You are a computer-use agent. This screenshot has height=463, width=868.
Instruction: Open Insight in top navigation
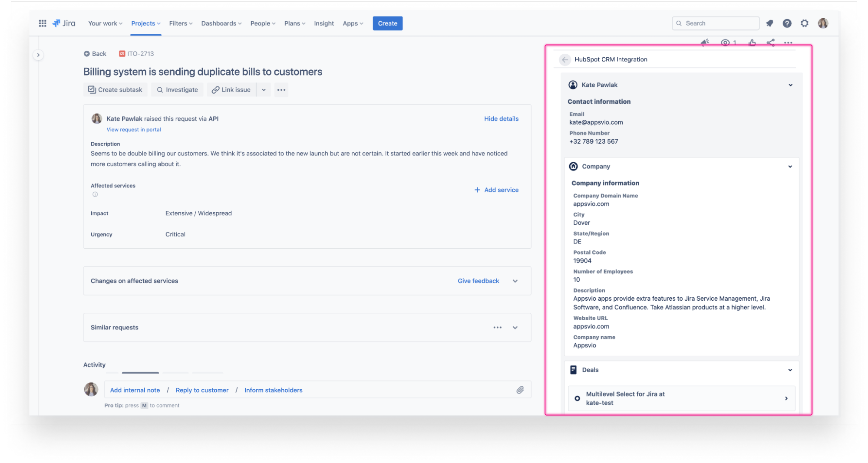tap(324, 23)
